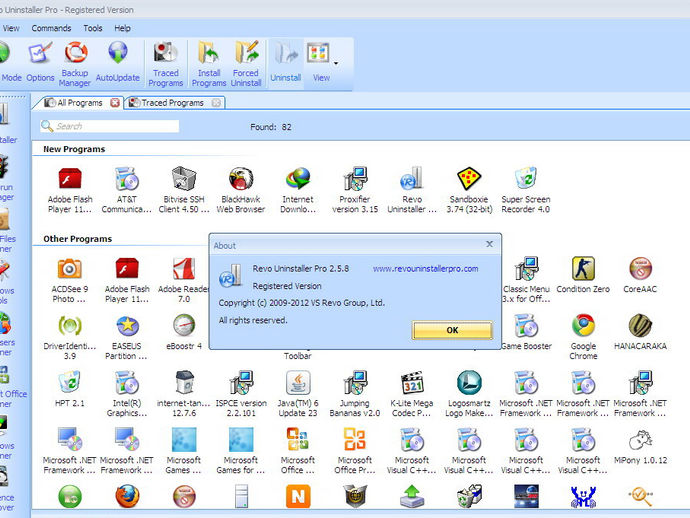
Task: Open Backup Manager from toolbar
Action: 75,63
